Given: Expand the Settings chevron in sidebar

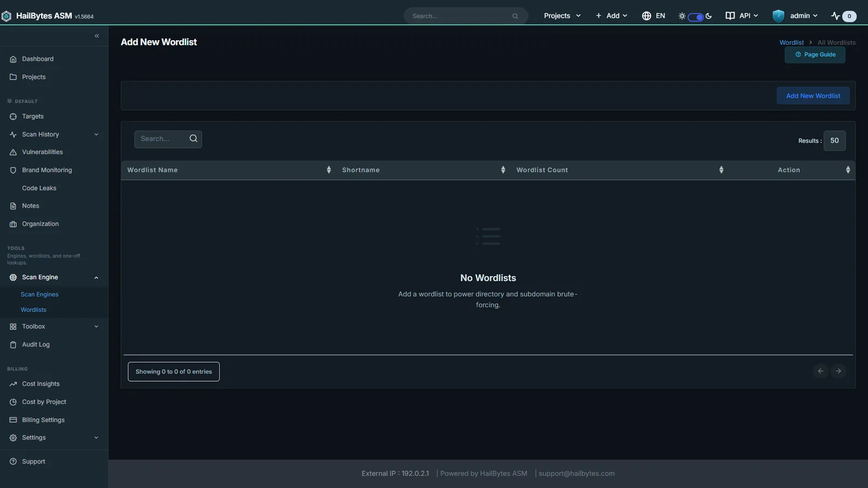Looking at the screenshot, I should click(x=96, y=438).
